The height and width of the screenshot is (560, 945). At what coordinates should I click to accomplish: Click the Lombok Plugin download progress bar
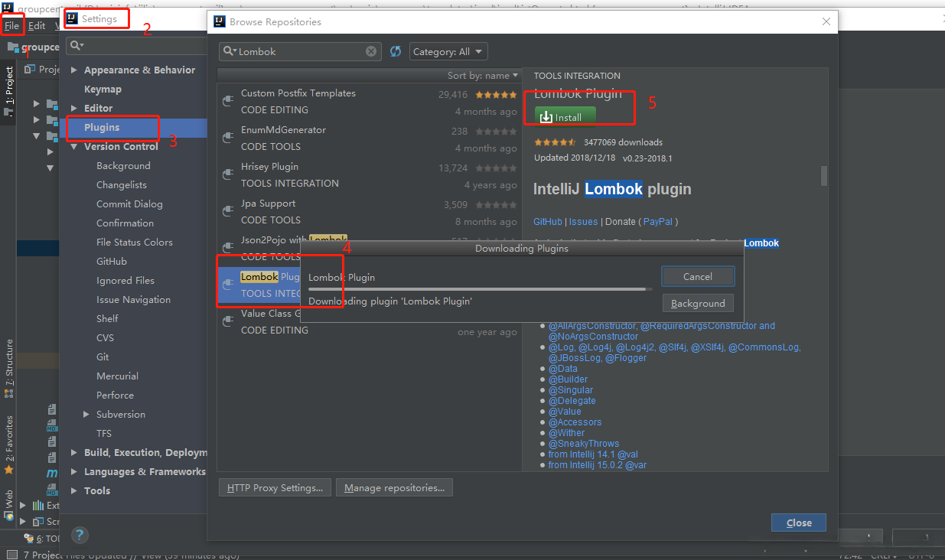[481, 289]
